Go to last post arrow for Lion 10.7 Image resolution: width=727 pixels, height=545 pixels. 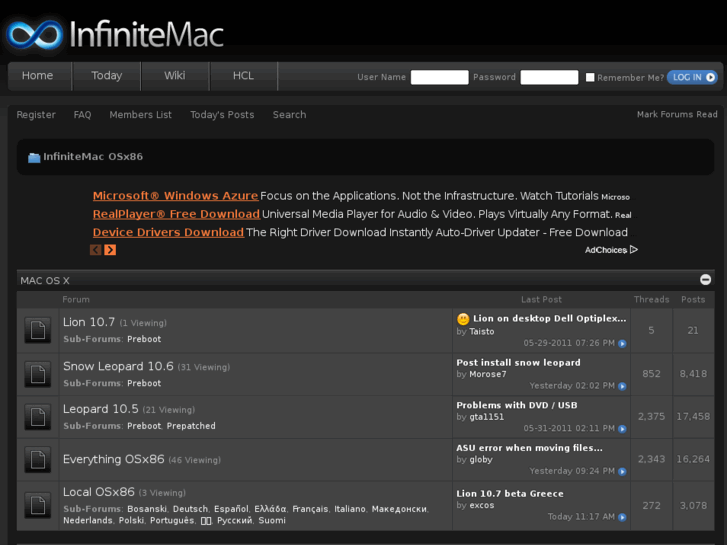(622, 344)
